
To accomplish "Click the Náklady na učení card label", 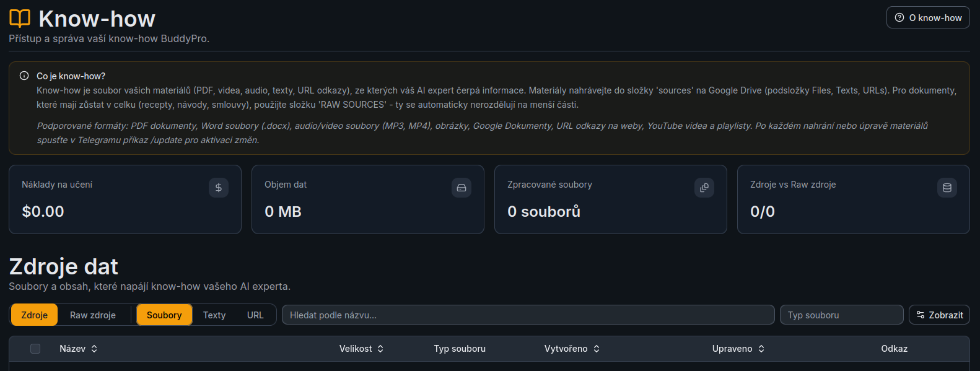I will 57,185.
